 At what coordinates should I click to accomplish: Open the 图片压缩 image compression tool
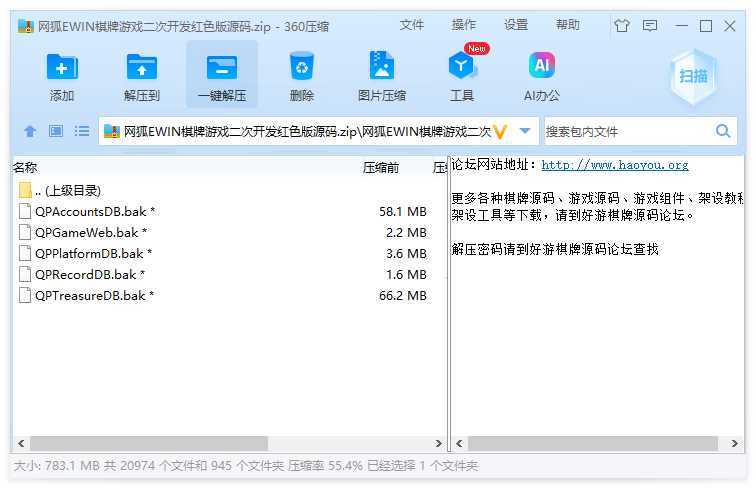(x=381, y=76)
